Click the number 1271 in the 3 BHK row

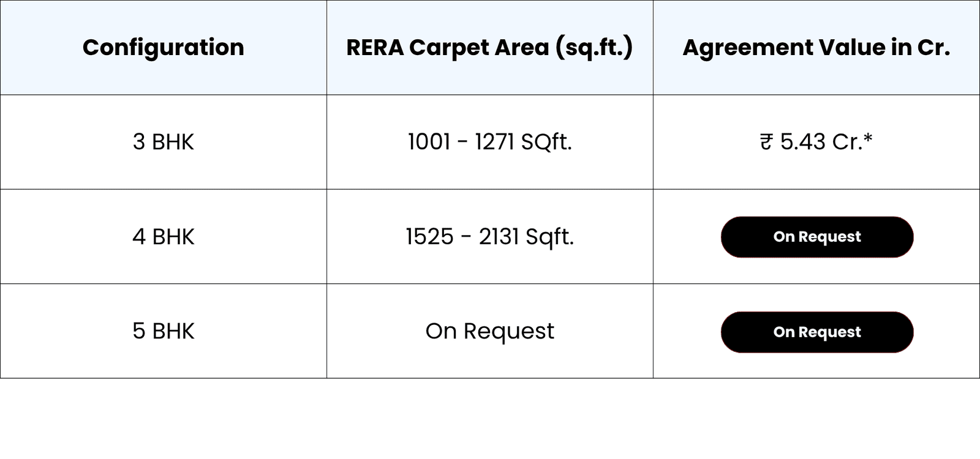pyautogui.click(x=494, y=142)
